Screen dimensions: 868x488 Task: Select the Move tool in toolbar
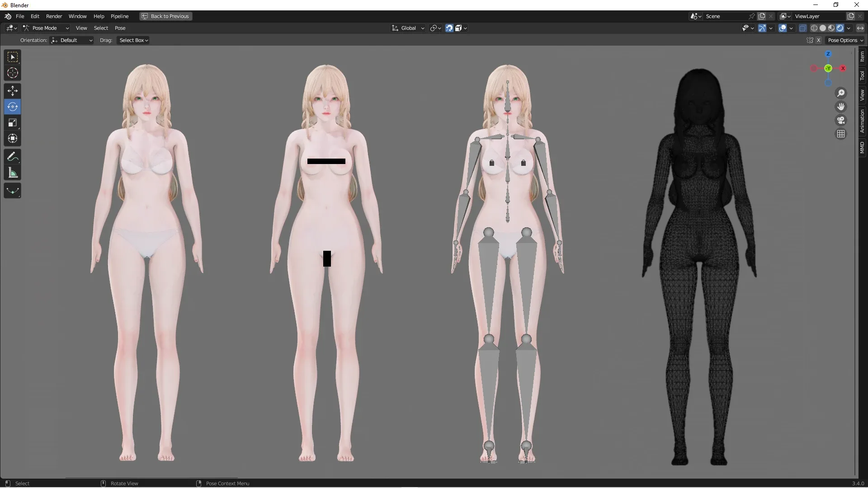[13, 91]
